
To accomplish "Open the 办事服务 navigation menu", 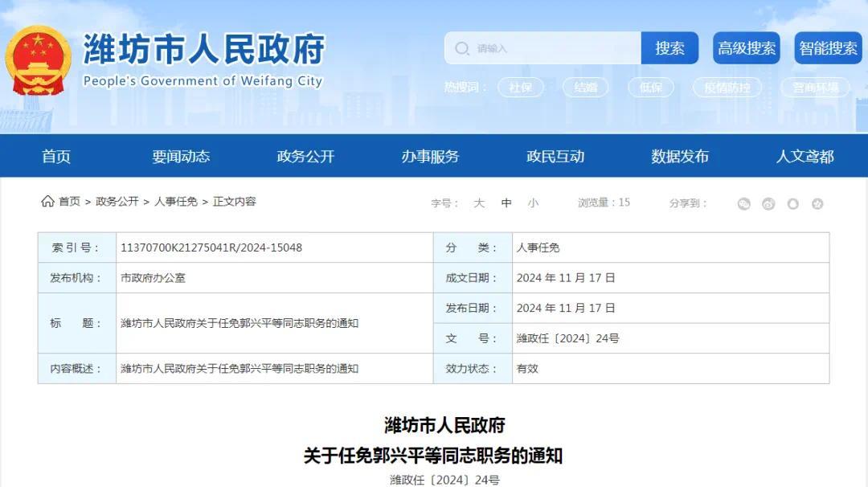I will click(x=428, y=157).
